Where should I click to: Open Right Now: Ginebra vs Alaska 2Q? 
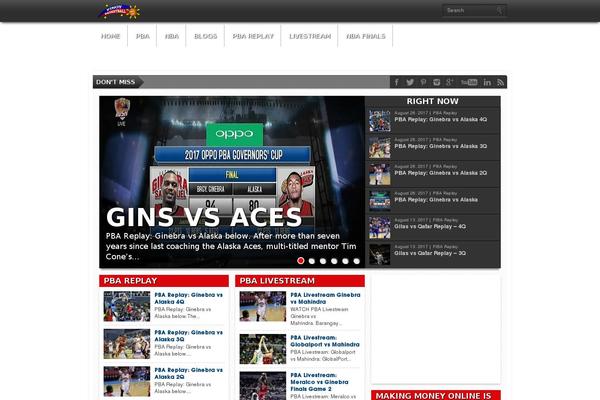[440, 173]
